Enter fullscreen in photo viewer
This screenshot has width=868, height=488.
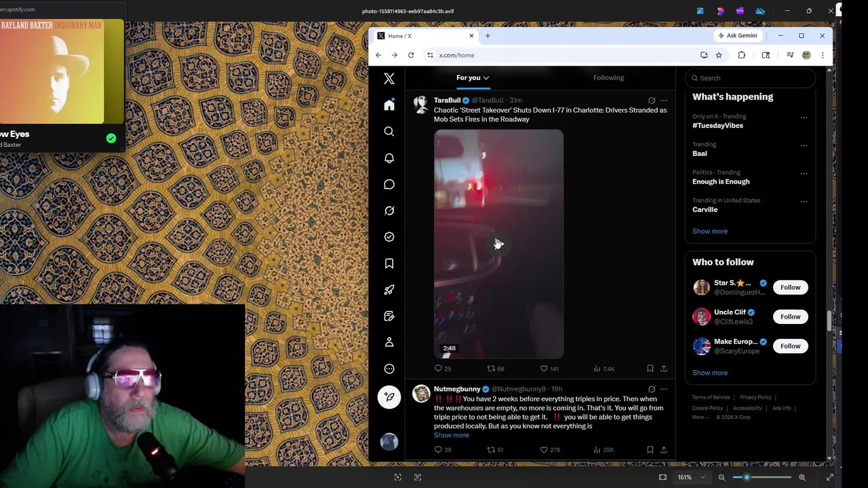[x=830, y=477]
